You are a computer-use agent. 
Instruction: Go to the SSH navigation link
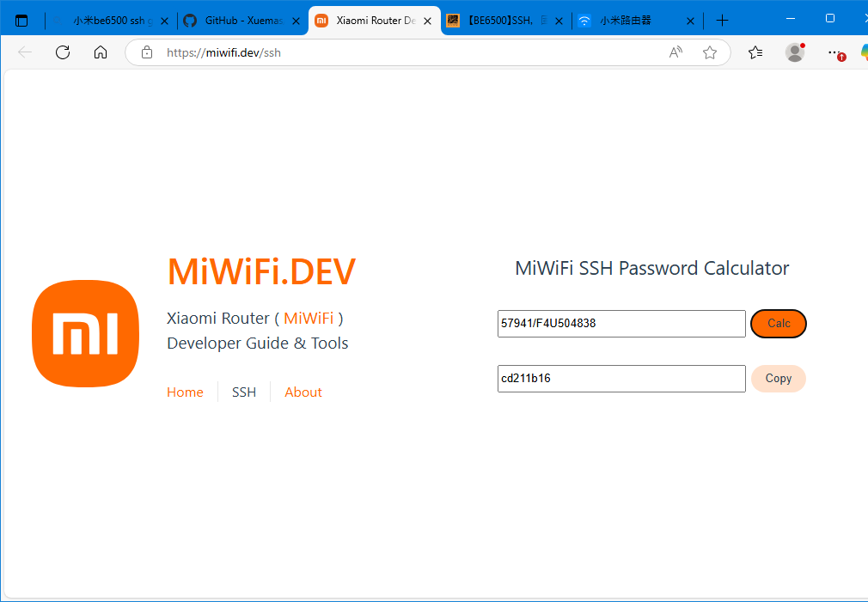click(x=244, y=392)
